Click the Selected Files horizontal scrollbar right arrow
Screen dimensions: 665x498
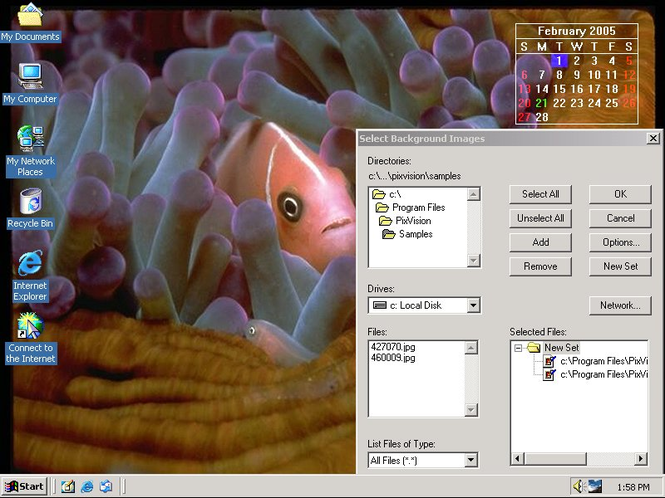click(x=641, y=458)
